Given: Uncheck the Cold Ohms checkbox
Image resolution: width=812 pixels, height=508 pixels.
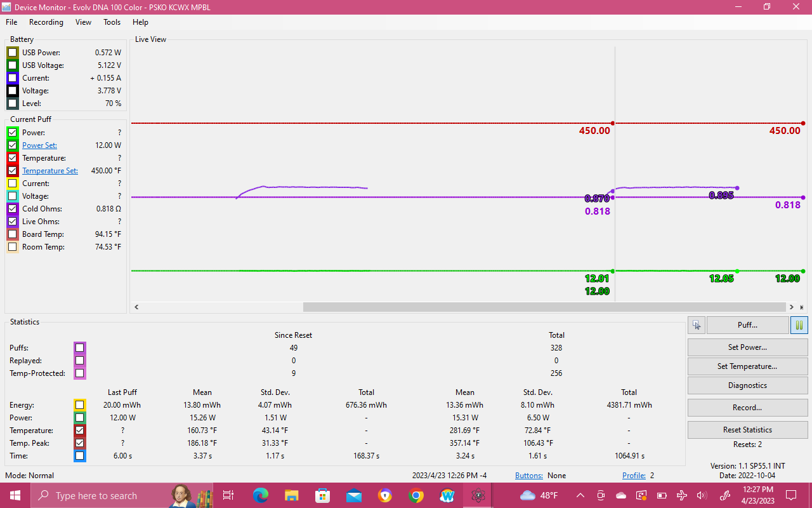Looking at the screenshot, I should [x=13, y=208].
